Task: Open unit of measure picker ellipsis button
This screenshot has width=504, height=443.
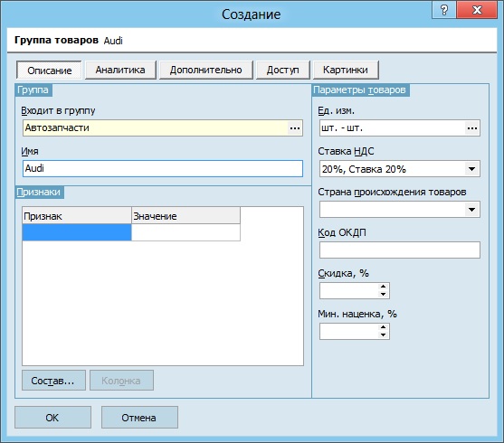Action: tap(471, 128)
